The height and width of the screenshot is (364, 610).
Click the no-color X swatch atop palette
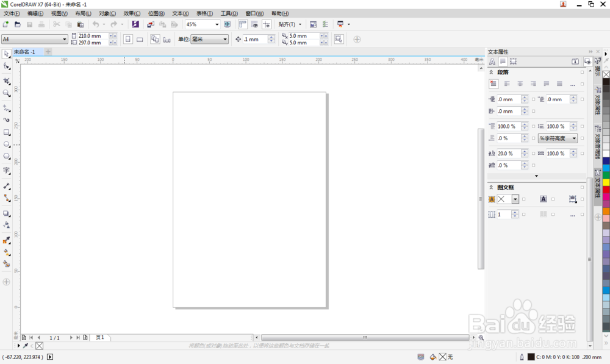(606, 74)
